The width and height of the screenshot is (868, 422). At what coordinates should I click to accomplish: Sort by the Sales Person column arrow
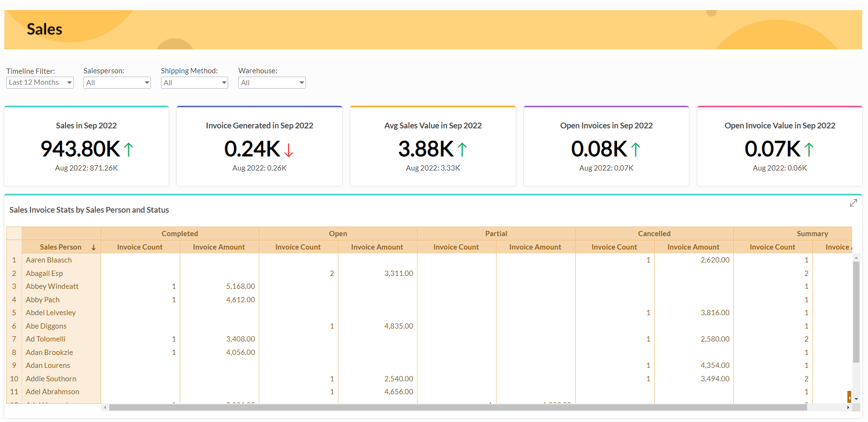93,248
